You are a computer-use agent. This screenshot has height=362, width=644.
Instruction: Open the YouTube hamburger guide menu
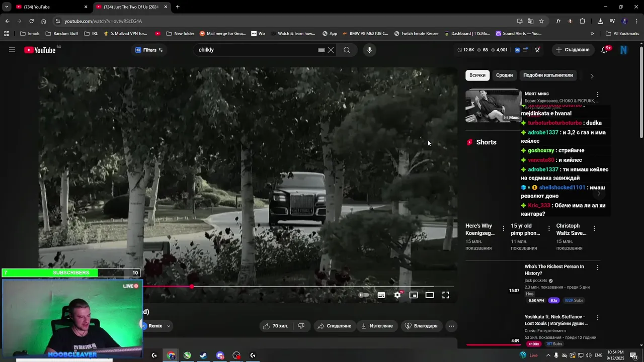[x=12, y=50]
